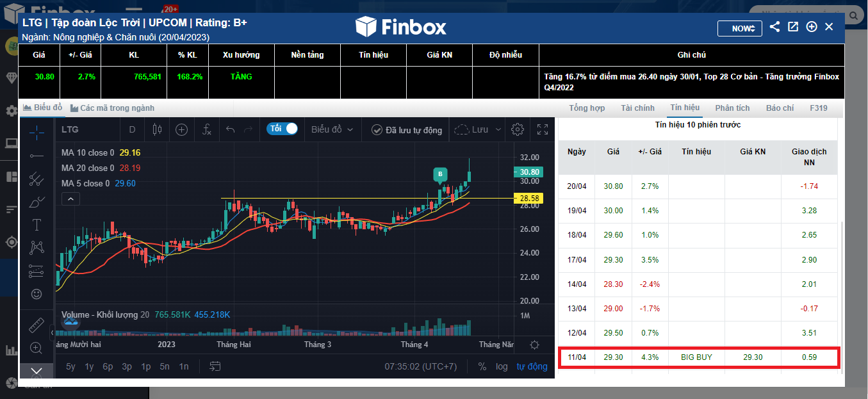Image resolution: width=868 pixels, height=399 pixels.
Task: Redo the chart action
Action: 248,129
